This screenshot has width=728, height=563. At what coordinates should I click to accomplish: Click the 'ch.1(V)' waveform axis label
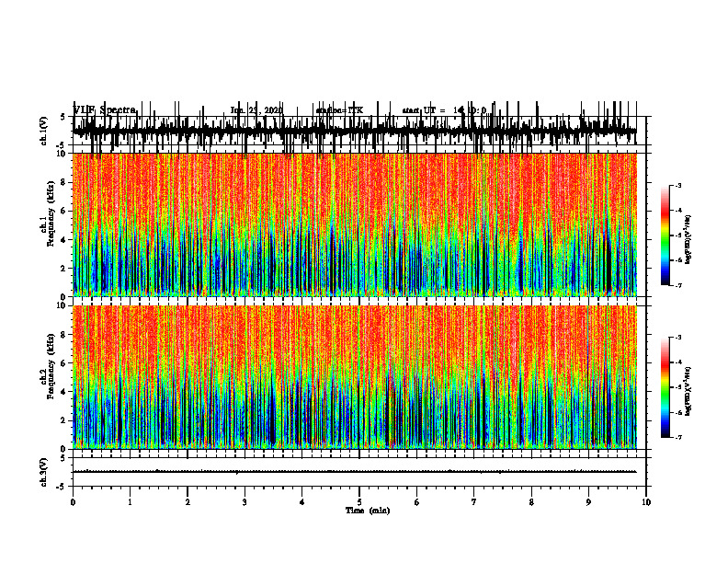tap(44, 131)
